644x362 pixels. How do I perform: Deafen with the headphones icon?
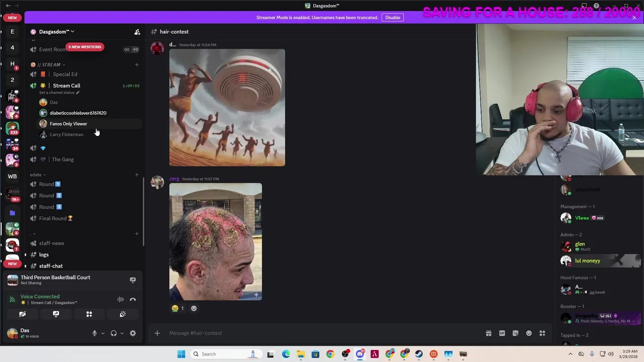114,333
